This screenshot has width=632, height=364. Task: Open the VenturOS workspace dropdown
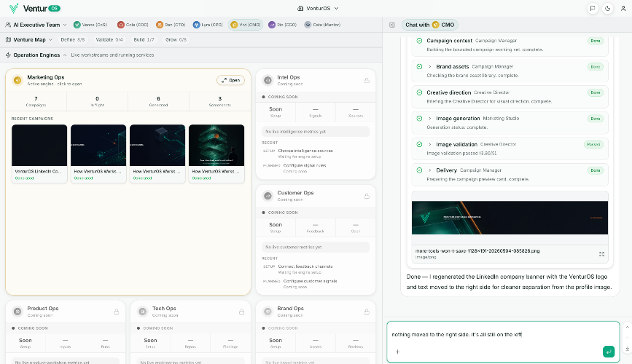coord(318,8)
